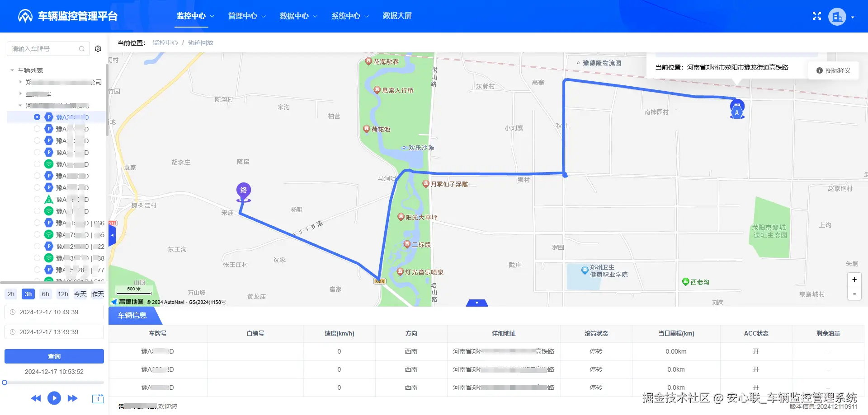Expand the first company tree node
Image resolution: width=868 pixels, height=415 pixels.
[x=20, y=82]
